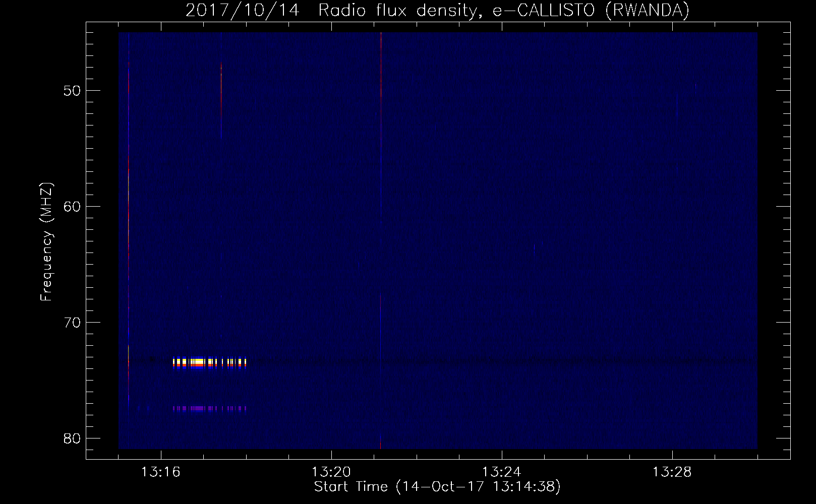Click the purple band near 77 MHz
The image size is (816, 504).
(209, 408)
